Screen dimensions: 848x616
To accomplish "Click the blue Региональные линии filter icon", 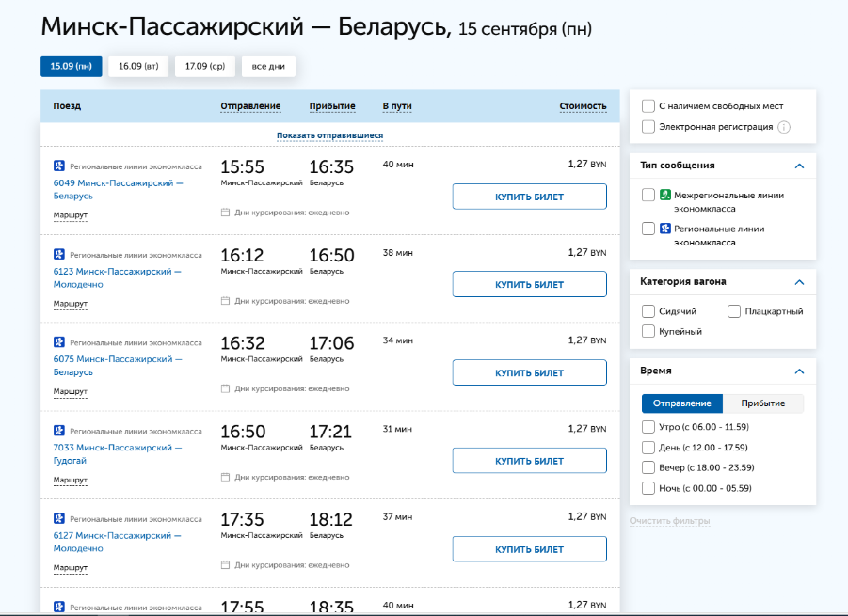I will [x=664, y=229].
